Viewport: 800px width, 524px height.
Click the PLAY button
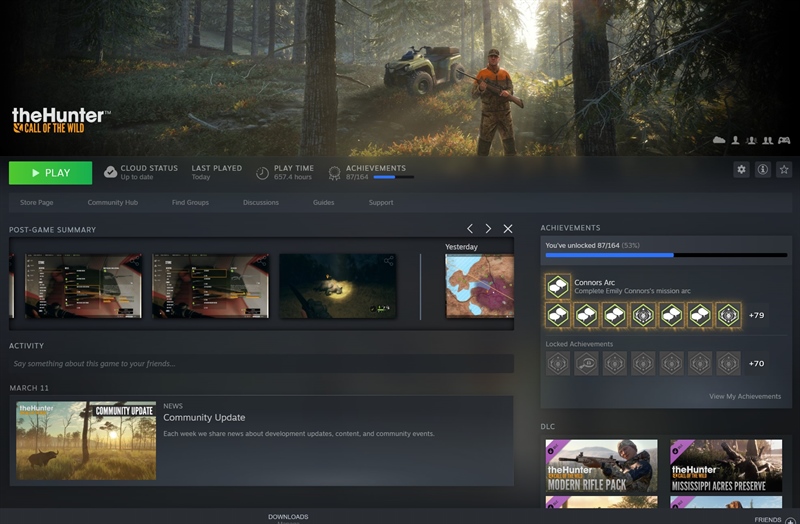51,173
